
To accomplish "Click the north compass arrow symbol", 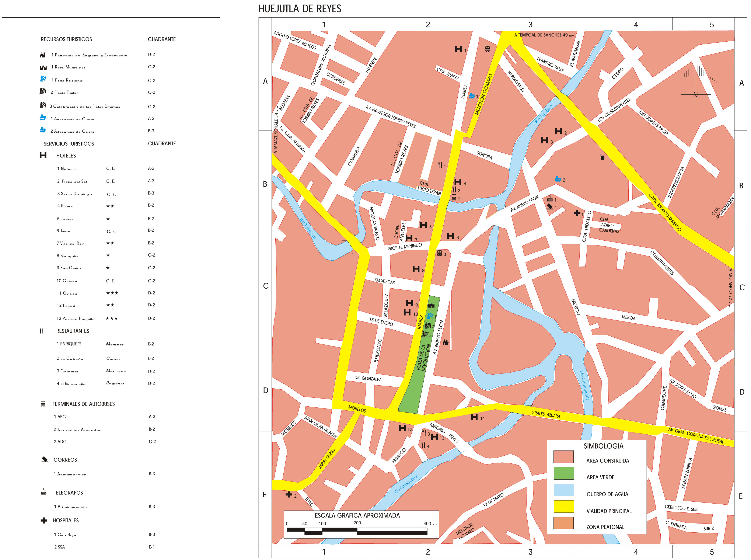I will tap(695, 86).
